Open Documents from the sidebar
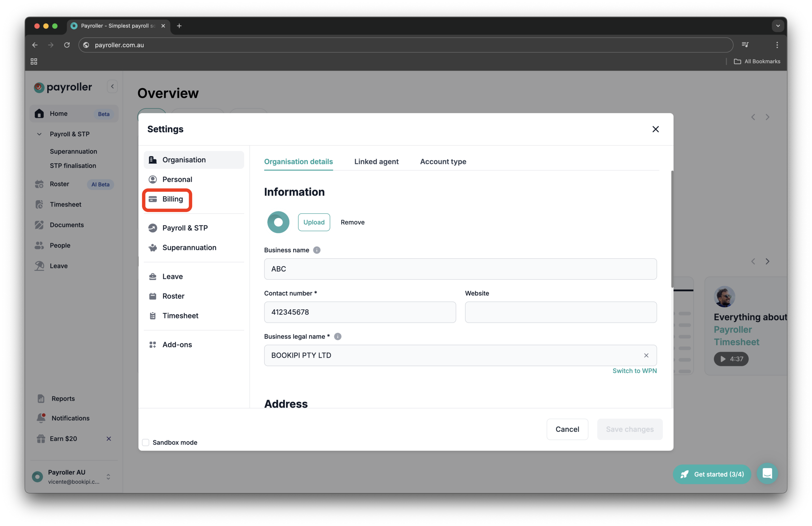This screenshot has width=812, height=526. (67, 225)
